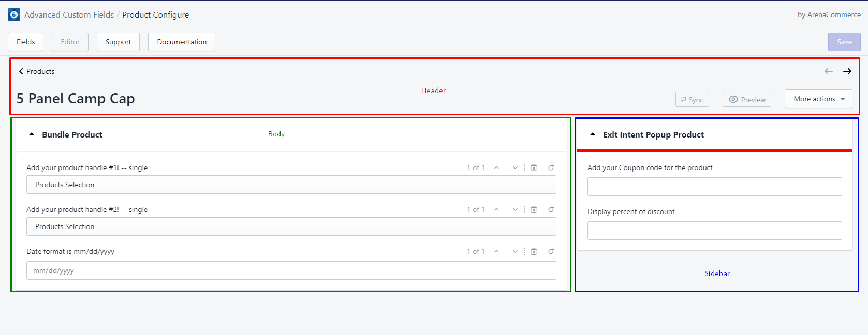The image size is (868, 335).
Task: Click 'Display percent of discount' label
Action: point(631,211)
